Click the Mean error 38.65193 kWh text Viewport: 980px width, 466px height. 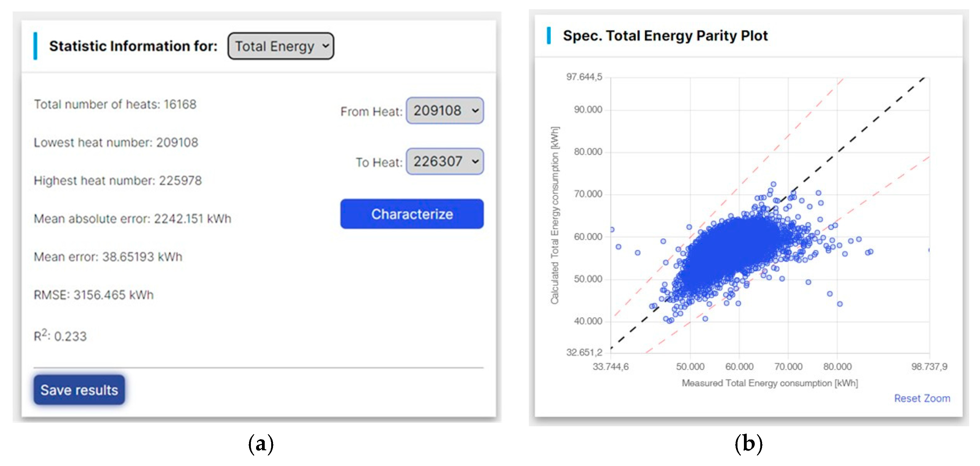coord(108,257)
